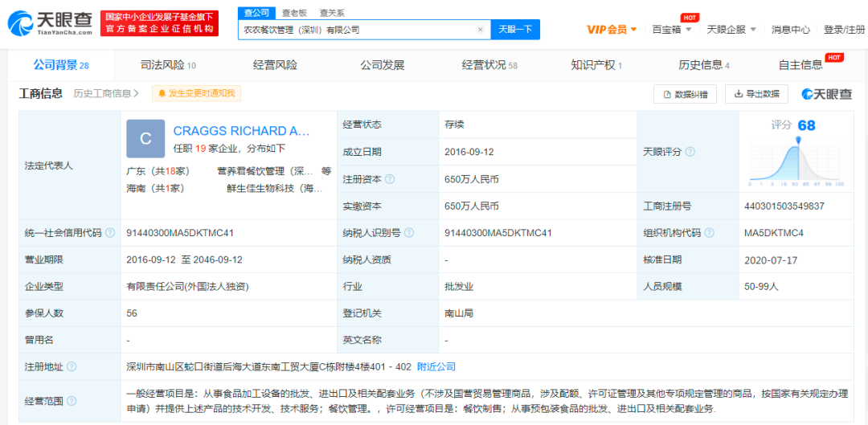This screenshot has width=868, height=425.
Task: Click the score value 68
Action: coord(807,125)
